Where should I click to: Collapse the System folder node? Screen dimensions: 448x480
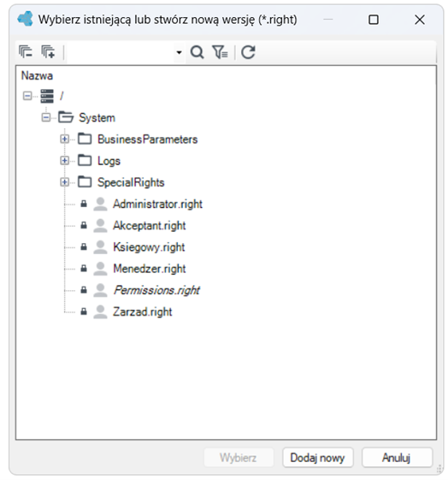pos(46,117)
